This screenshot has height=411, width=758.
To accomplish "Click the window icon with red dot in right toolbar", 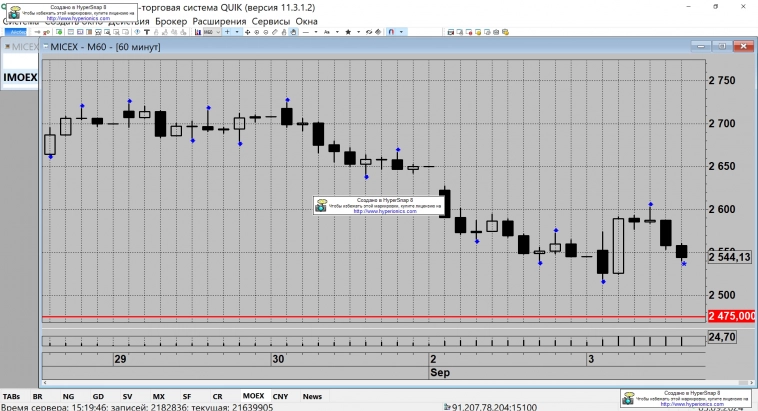I will (x=469, y=32).
